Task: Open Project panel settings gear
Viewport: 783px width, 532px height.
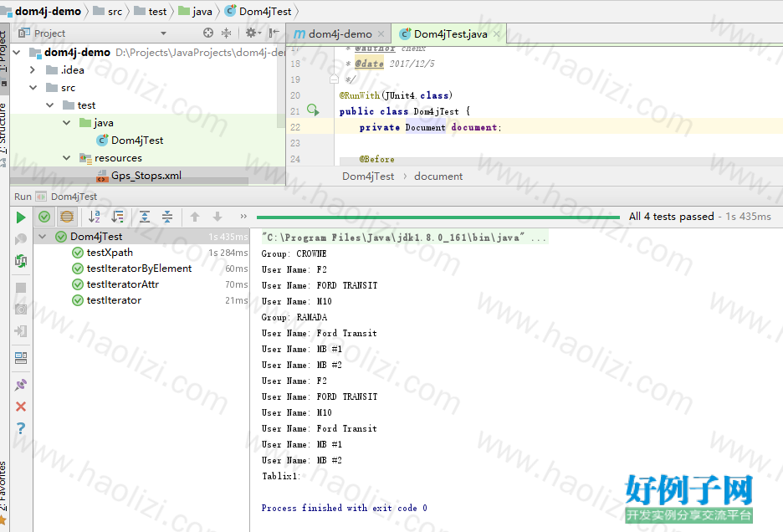Action: (x=253, y=33)
